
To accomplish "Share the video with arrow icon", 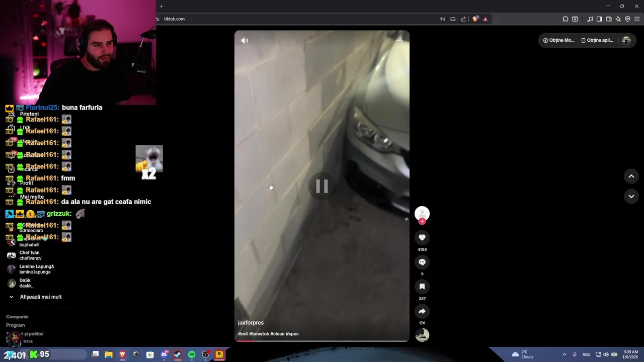I will 422,311.
